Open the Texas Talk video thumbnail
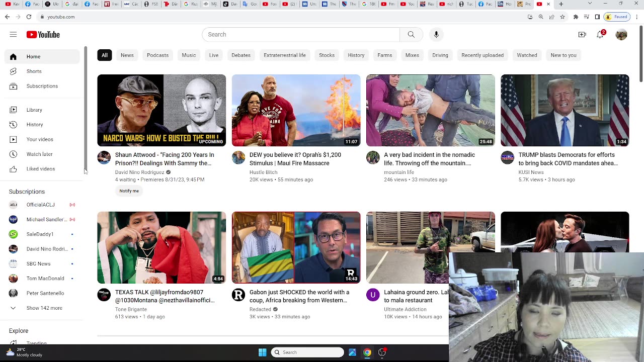 [162, 248]
